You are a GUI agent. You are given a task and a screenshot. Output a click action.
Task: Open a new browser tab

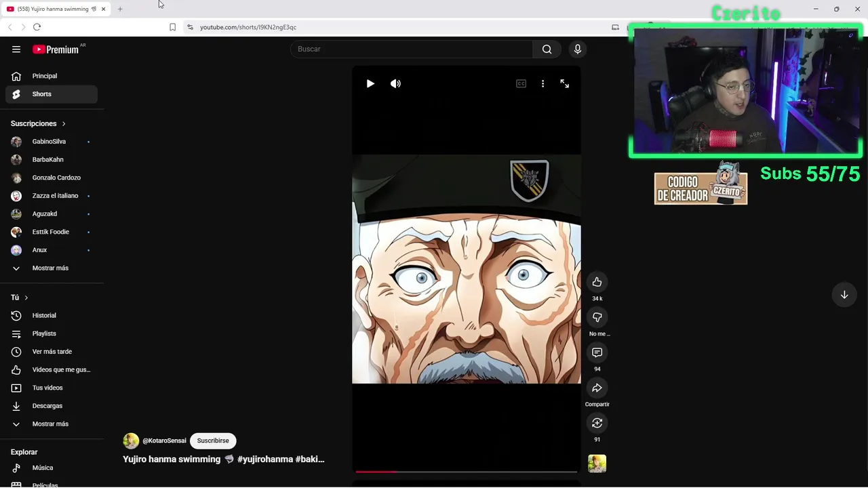tap(120, 9)
